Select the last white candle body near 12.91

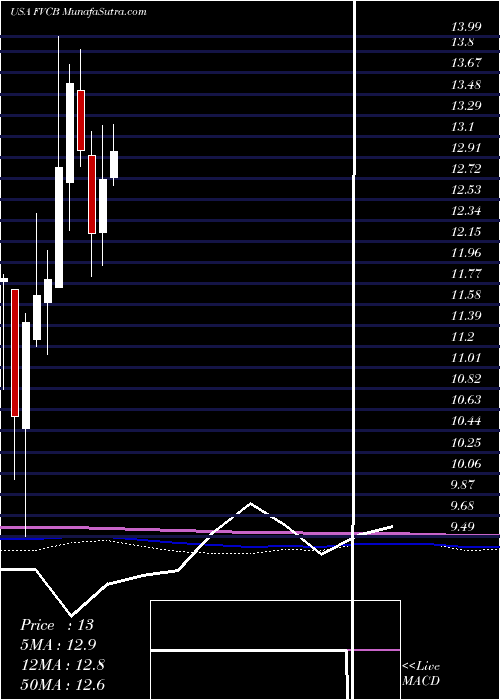pyautogui.click(x=114, y=164)
